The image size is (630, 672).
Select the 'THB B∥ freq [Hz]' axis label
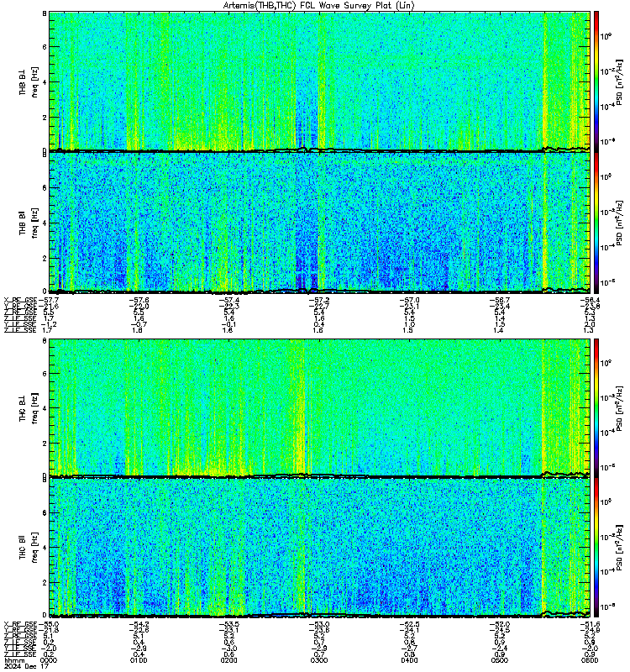click(x=29, y=223)
